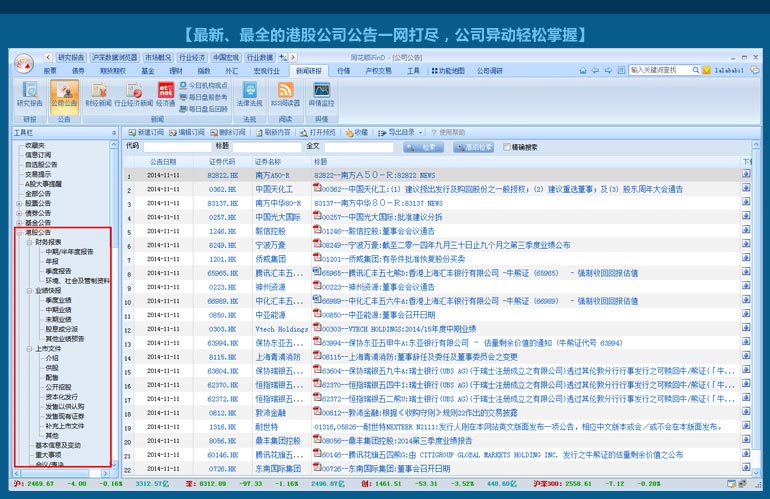Click 刷新内容 toolbar button
770x499 pixels.
[x=273, y=133]
